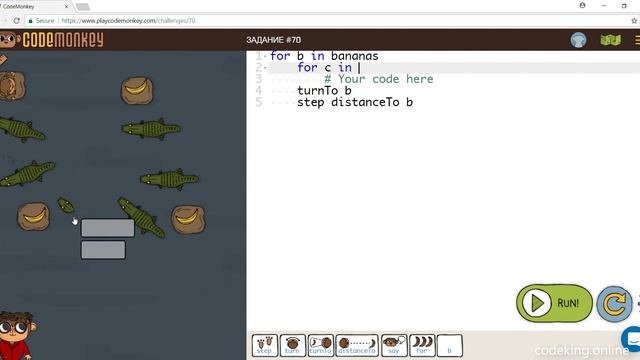Click the monkey mascot in bottom corner
This screenshot has width=640, height=360.
click(x=16, y=336)
